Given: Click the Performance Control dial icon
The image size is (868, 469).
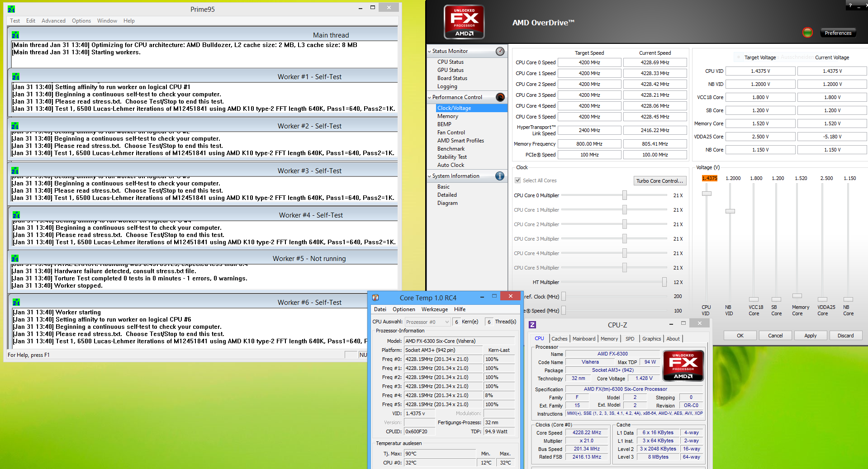Looking at the screenshot, I should tap(500, 97).
